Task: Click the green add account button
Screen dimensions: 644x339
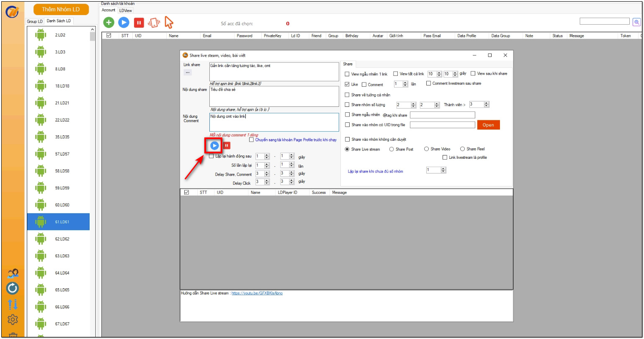Action: coord(109,23)
